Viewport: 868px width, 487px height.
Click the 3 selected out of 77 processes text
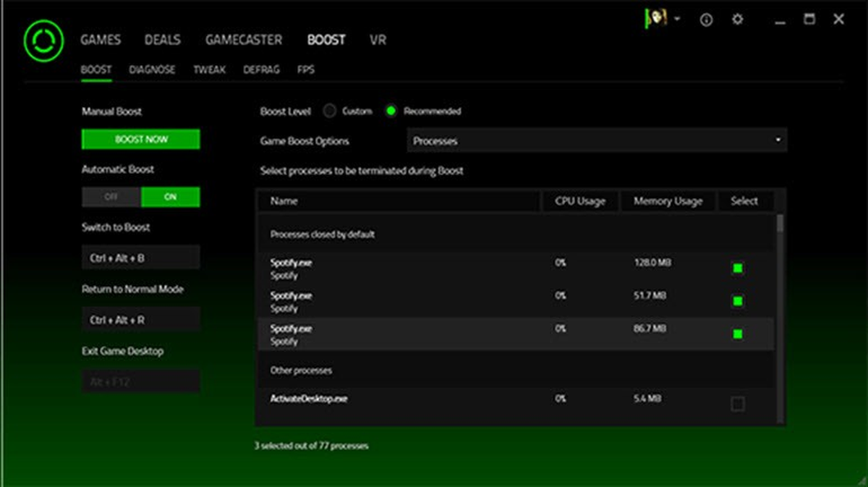click(311, 446)
